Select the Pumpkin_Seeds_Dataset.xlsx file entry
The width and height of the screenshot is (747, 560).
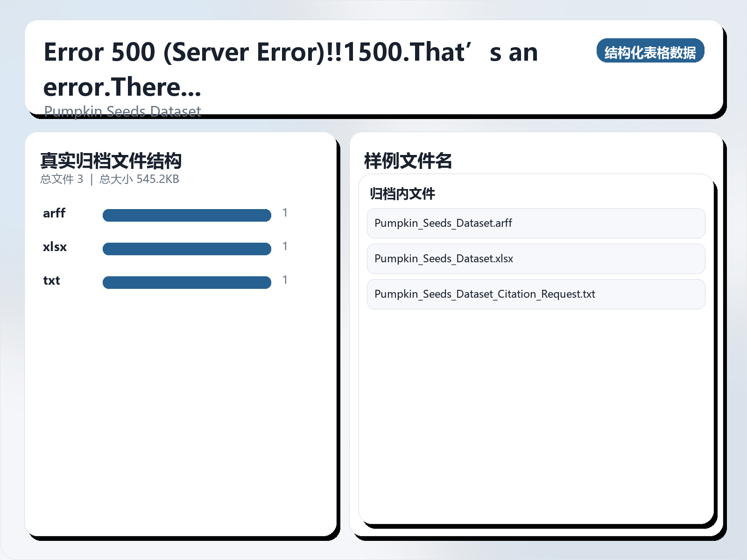coord(536,259)
